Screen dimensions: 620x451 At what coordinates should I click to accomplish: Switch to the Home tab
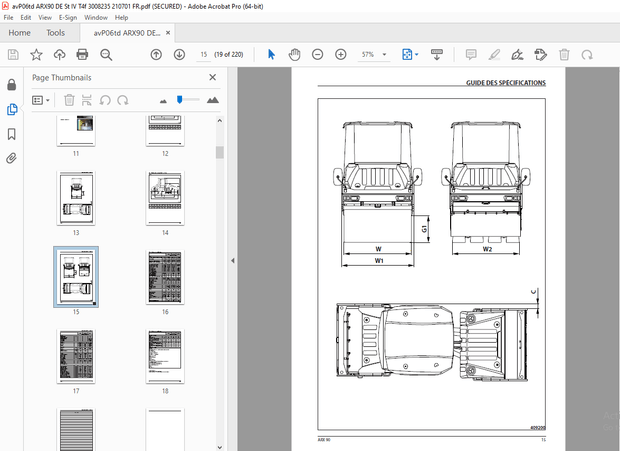(19, 33)
